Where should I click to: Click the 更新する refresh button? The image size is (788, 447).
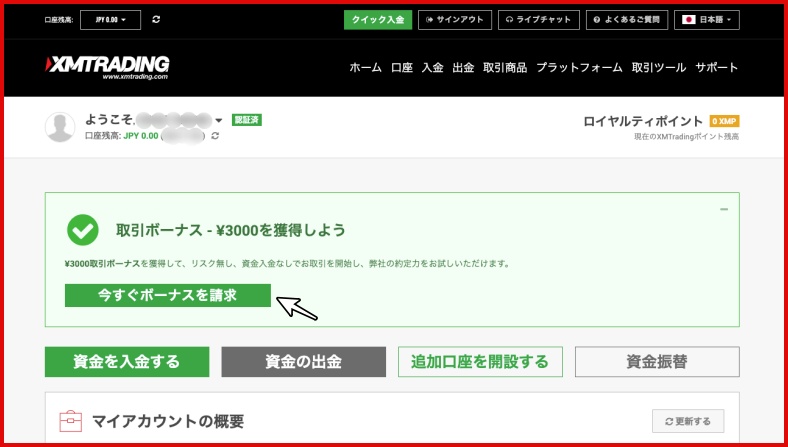pos(688,421)
